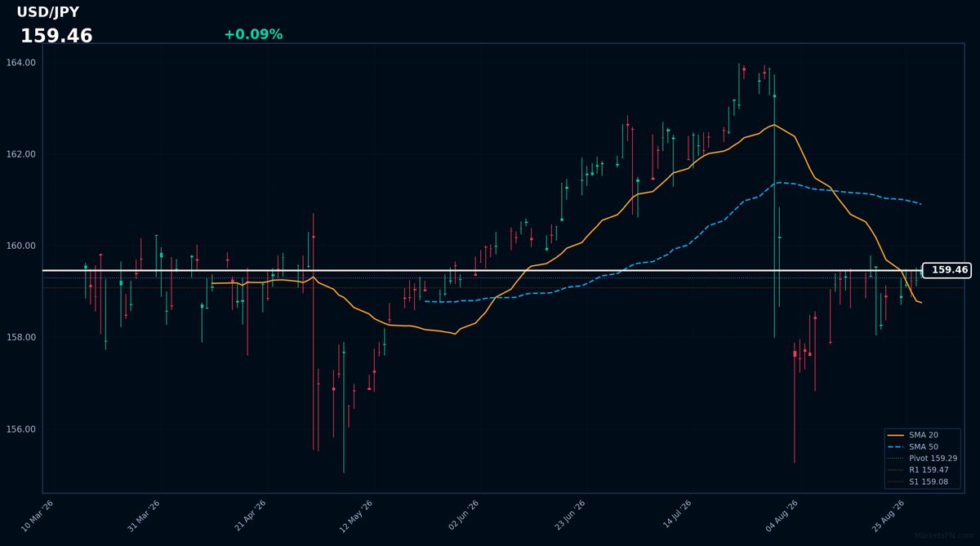Screen dimensions: 980x546
Task: Click the 162.00 price axis label
Action: pos(20,154)
